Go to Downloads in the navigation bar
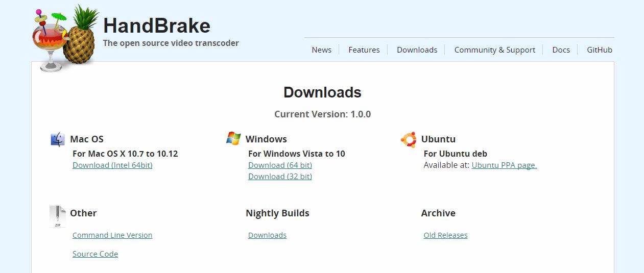The image size is (644, 273). pos(417,50)
